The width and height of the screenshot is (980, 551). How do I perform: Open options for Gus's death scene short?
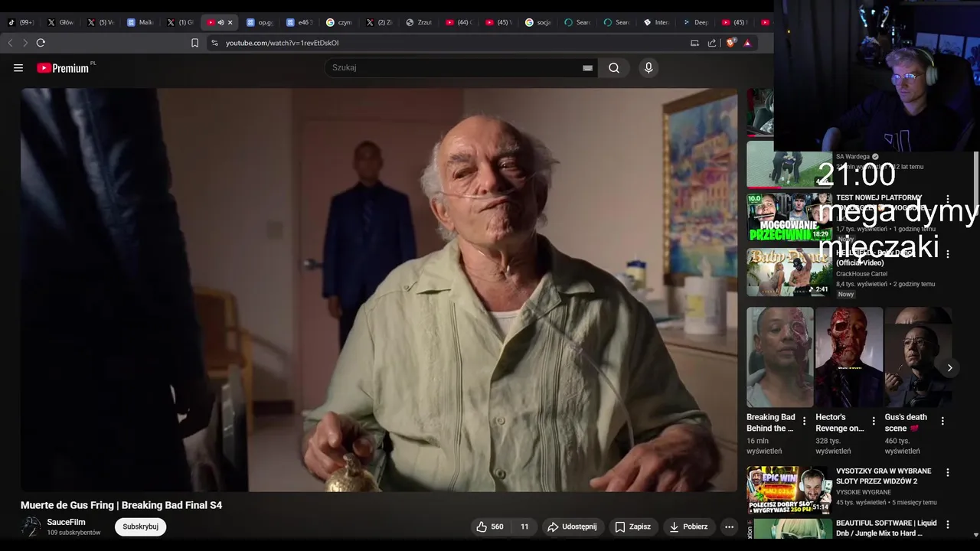pyautogui.click(x=942, y=421)
